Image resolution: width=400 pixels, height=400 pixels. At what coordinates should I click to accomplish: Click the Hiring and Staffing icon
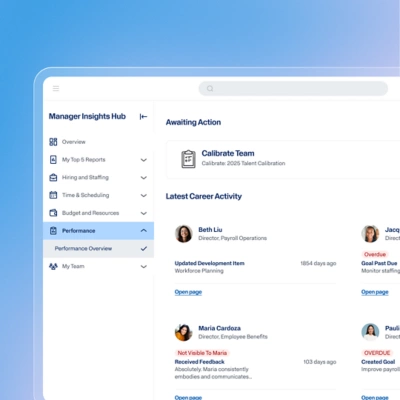53,177
